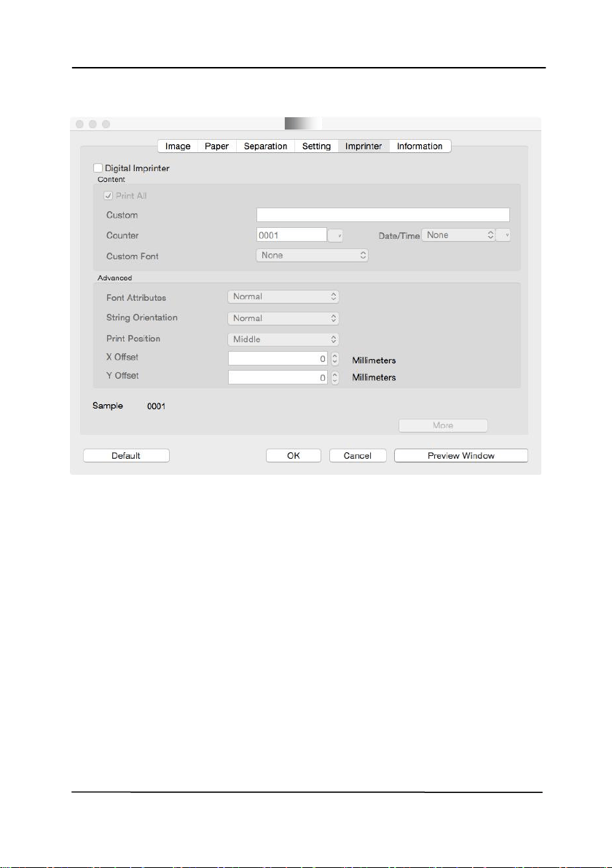612x868 pixels.
Task: Click the Y Offset stepper arrows
Action: point(334,377)
